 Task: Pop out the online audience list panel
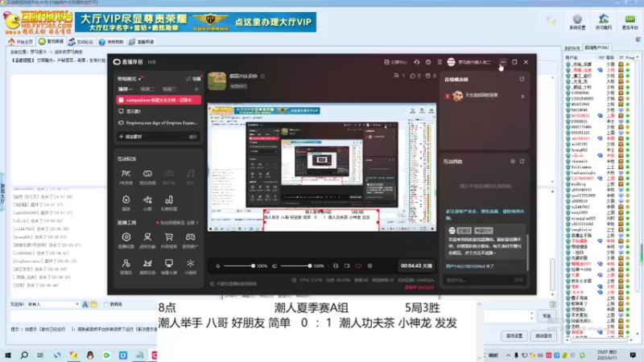(522, 79)
